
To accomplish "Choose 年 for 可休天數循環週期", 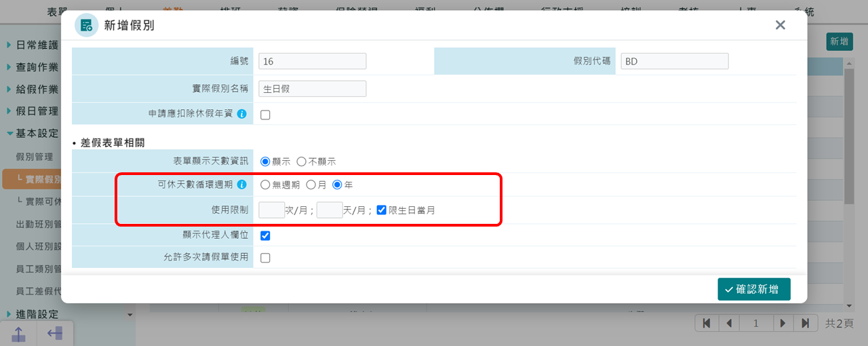I will (337, 185).
